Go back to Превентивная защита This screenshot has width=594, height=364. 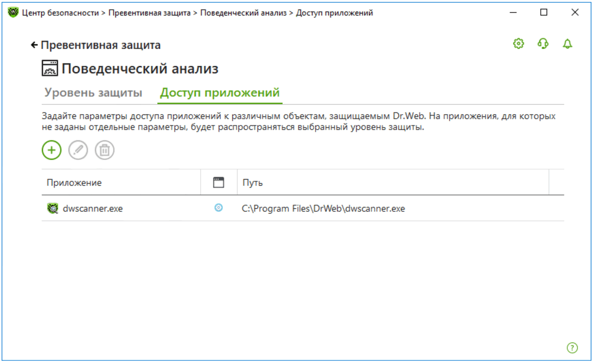point(95,45)
